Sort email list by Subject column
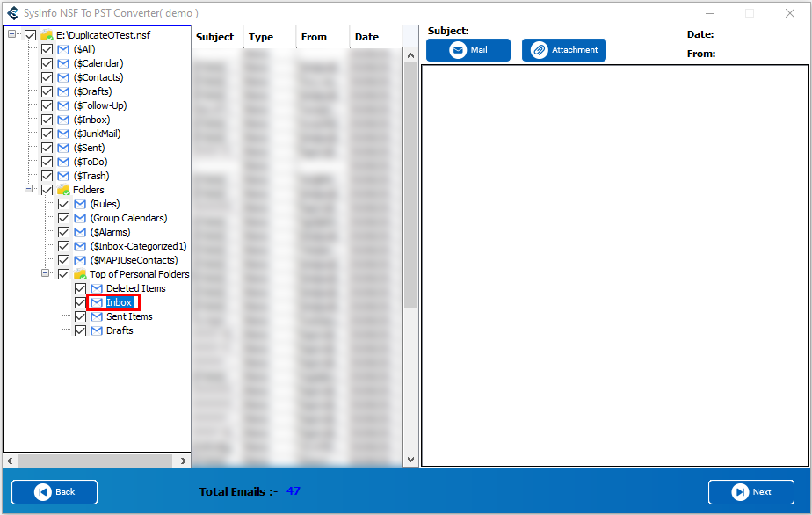 217,37
